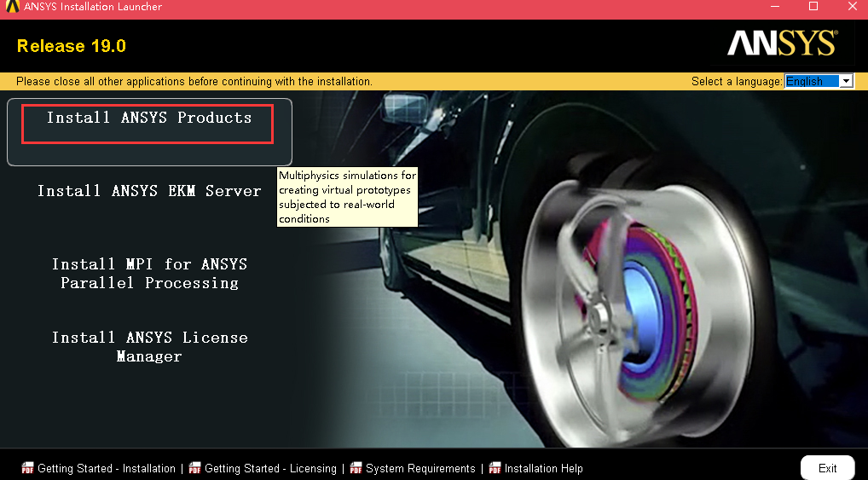This screenshot has height=480, width=868.
Task: Click the ANSYS title bar app icon
Action: 12,7
